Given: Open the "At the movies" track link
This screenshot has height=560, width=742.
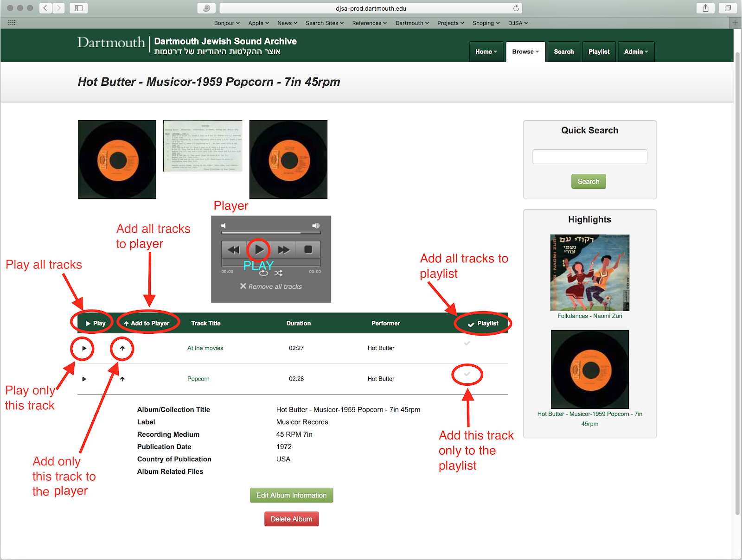Looking at the screenshot, I should [205, 348].
